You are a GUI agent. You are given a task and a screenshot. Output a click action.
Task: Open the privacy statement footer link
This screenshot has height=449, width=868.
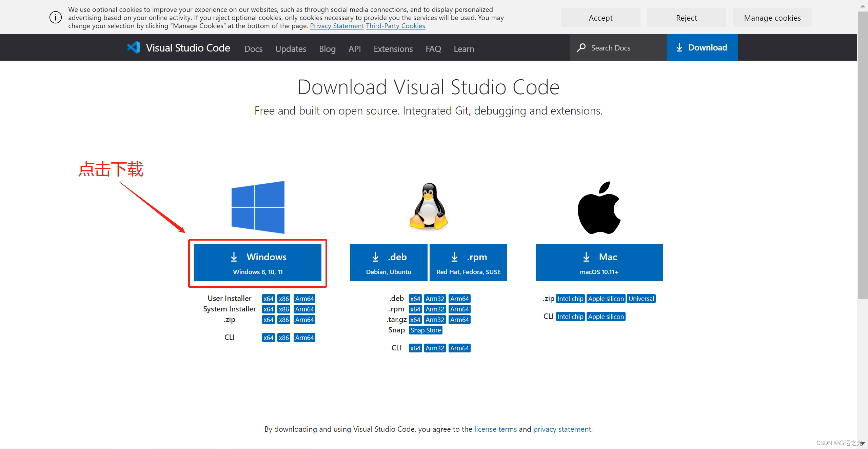click(x=562, y=429)
